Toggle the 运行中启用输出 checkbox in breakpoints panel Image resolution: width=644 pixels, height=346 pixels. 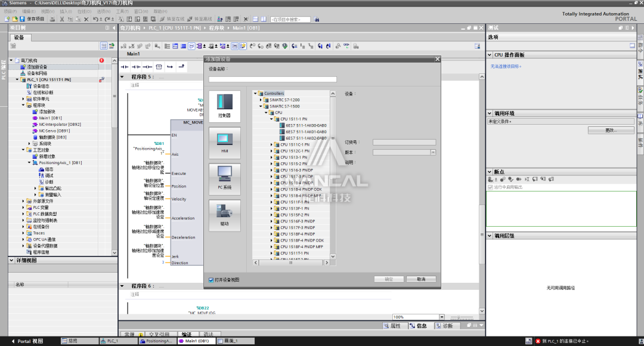(490, 187)
